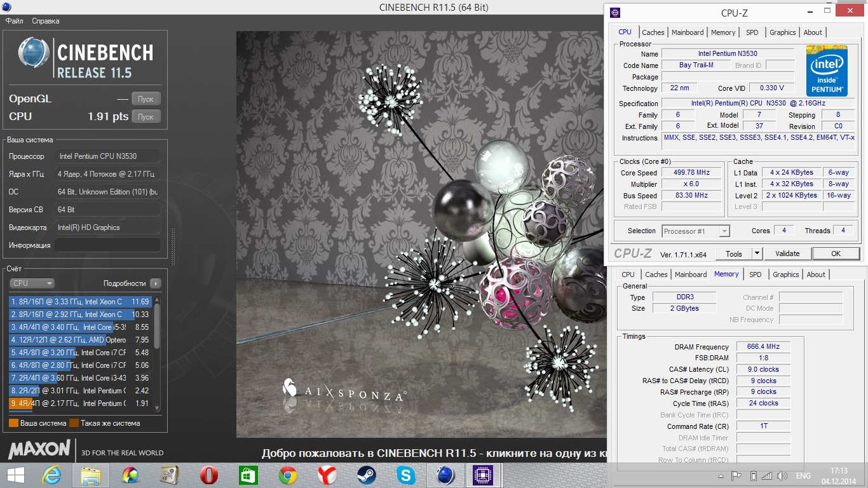Click OK in the CPU-Z window

[x=836, y=254]
